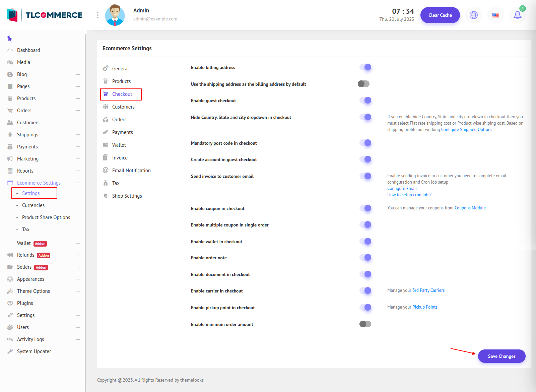Click the US flag language icon
The image size is (536, 392).
pos(495,15)
